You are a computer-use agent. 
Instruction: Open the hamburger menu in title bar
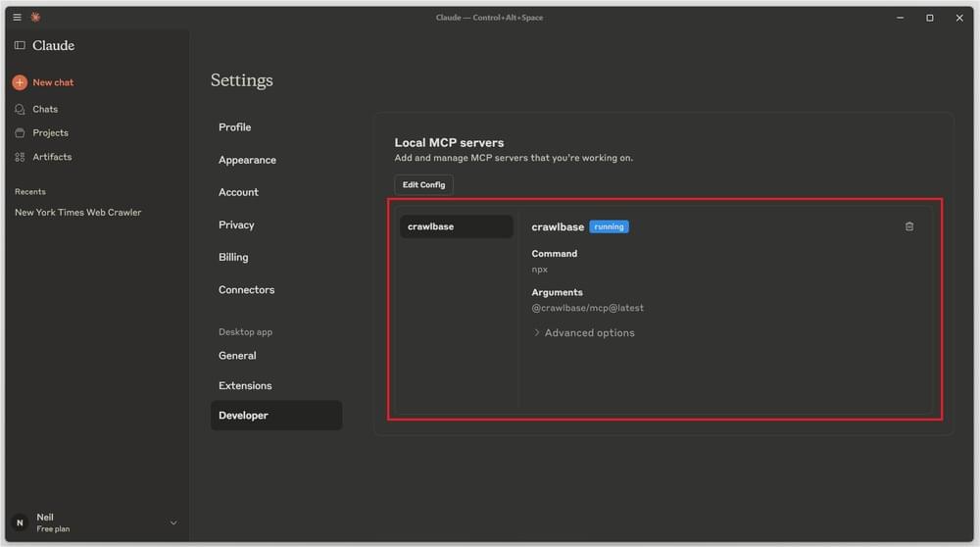pyautogui.click(x=17, y=18)
